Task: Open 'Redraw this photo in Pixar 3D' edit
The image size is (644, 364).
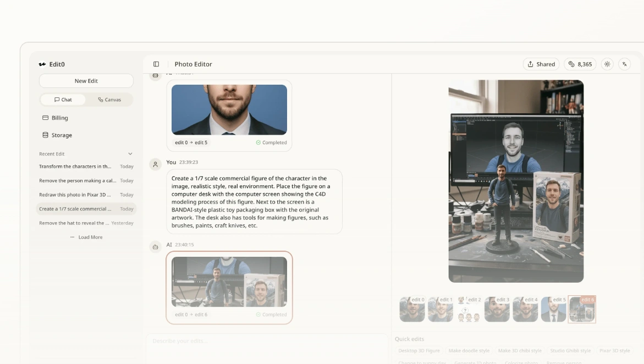Action: point(75,195)
